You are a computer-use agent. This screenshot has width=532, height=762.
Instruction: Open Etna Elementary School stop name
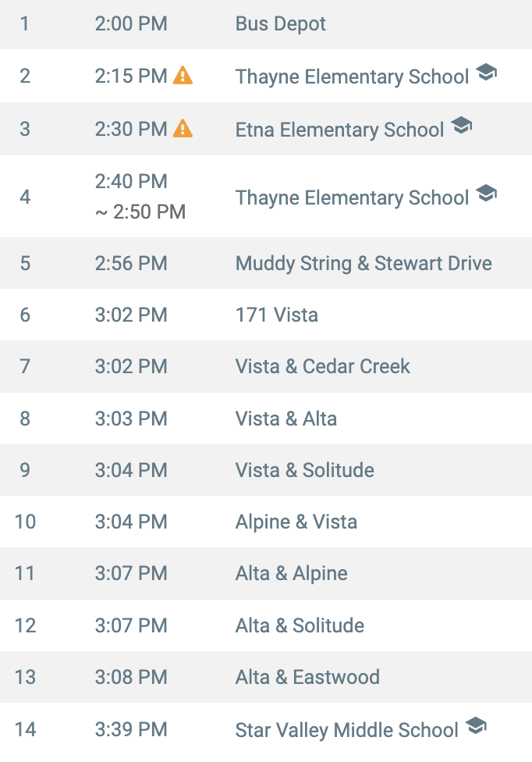pyautogui.click(x=340, y=130)
